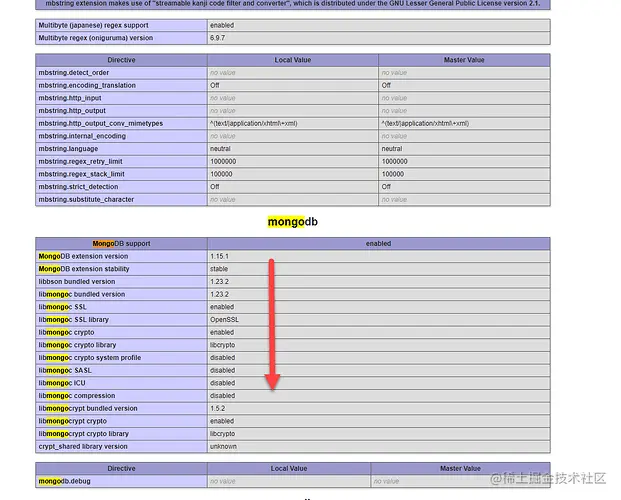Select 'libmongocrypt crypto' label
Viewport: 621px width, 500px height.
coord(72,421)
